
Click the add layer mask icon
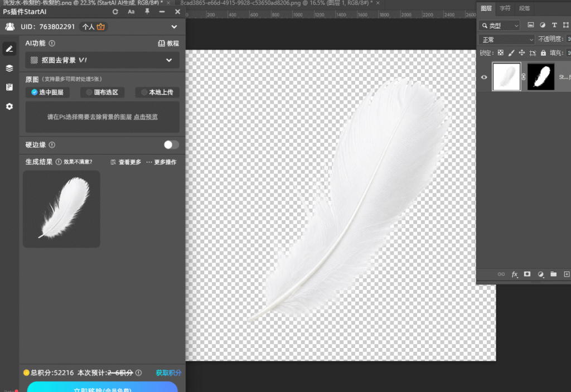[527, 274]
